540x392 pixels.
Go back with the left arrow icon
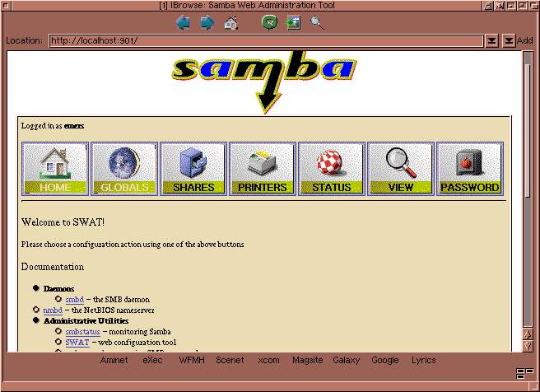(183, 23)
